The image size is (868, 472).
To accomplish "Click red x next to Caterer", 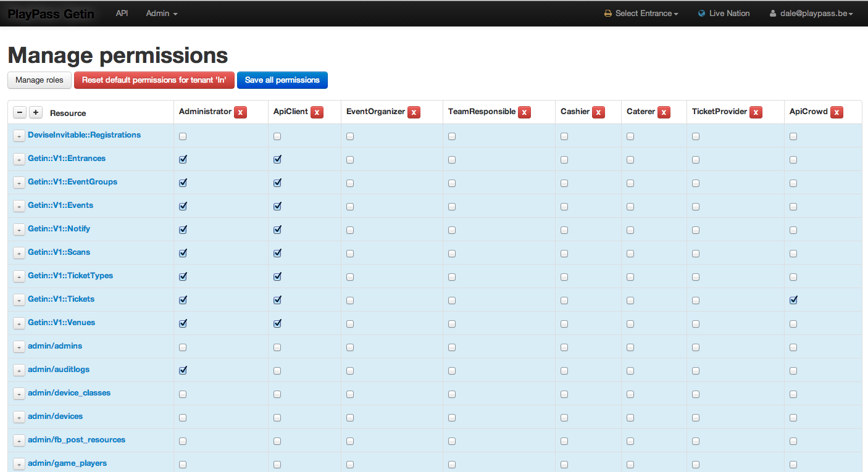I will click(664, 112).
